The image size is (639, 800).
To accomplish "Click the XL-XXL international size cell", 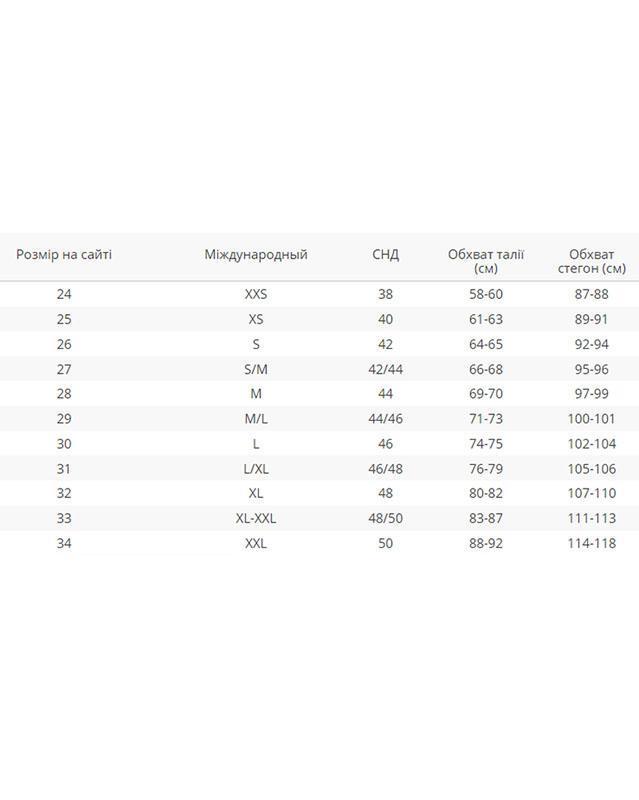I will click(x=256, y=518).
